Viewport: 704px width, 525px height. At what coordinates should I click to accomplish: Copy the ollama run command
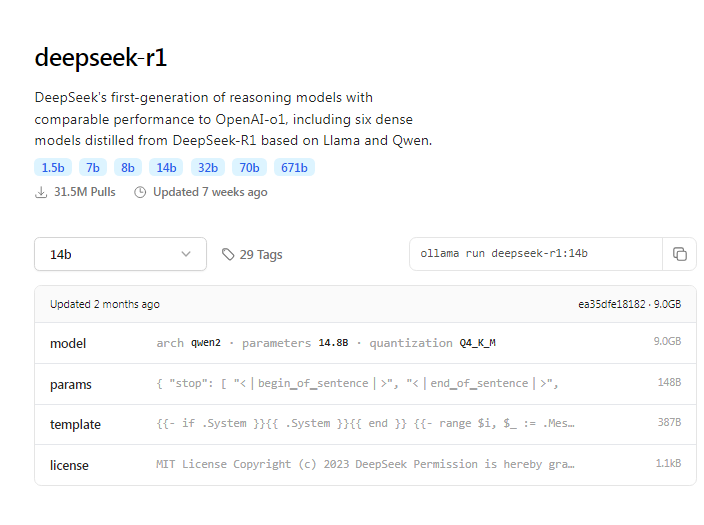pyautogui.click(x=679, y=254)
